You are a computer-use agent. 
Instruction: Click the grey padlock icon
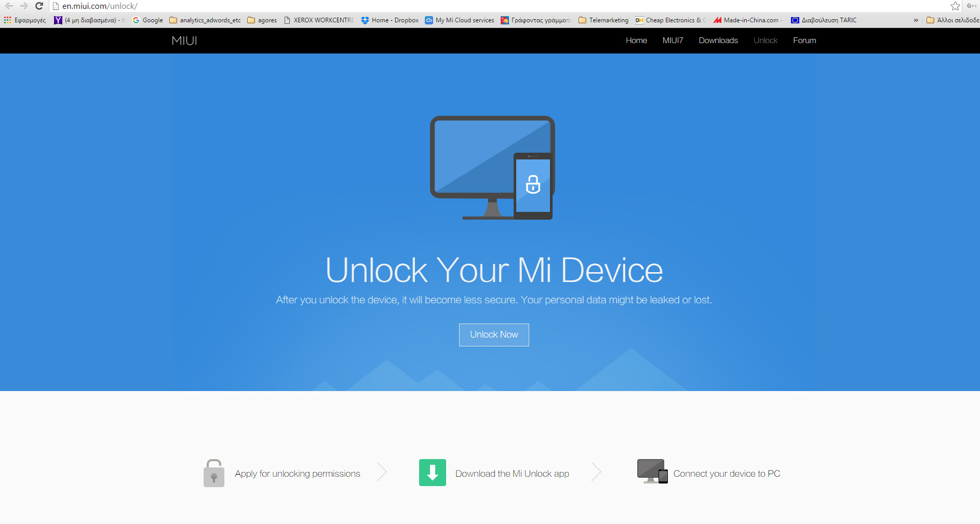[214, 473]
